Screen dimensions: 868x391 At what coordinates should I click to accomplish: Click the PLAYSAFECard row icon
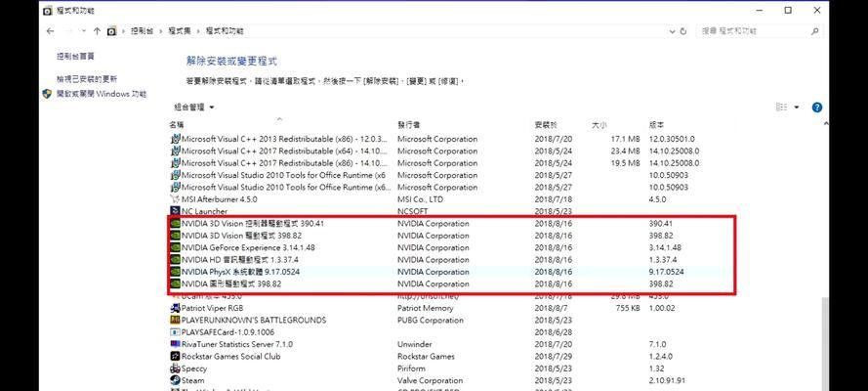point(175,332)
